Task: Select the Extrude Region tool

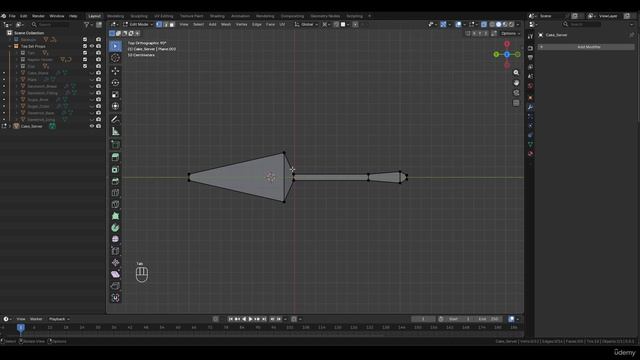Action: (x=115, y=157)
